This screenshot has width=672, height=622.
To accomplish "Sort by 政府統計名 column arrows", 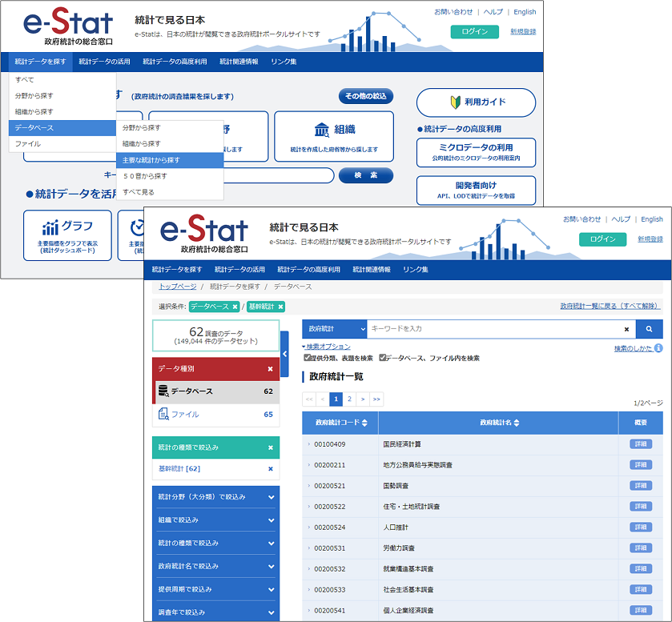I will (517, 423).
